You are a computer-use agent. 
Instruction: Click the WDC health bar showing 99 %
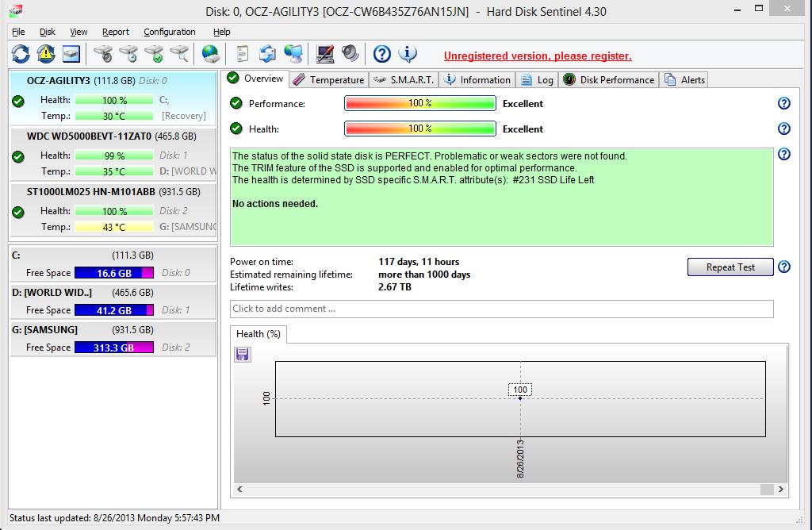(114, 156)
